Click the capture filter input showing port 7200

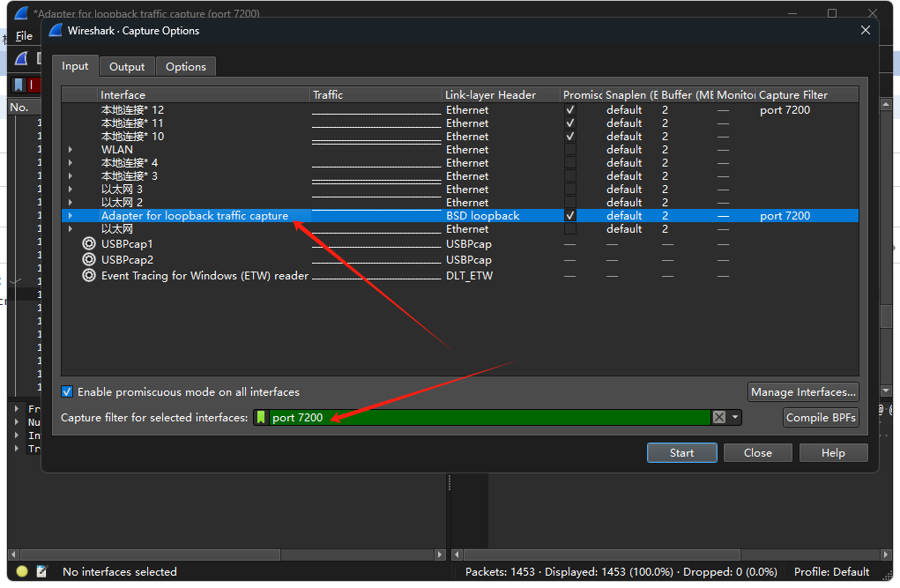pos(487,418)
